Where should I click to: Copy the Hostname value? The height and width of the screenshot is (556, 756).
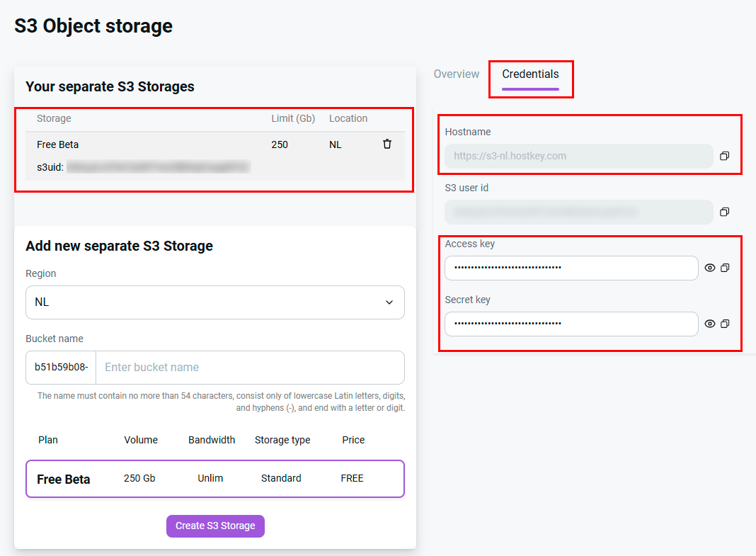[x=724, y=156]
